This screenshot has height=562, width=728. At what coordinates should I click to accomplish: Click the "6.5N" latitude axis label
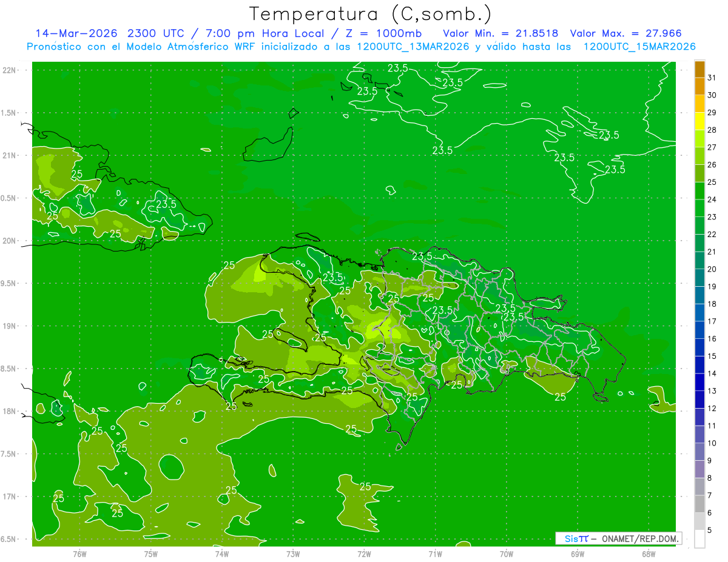point(9,539)
